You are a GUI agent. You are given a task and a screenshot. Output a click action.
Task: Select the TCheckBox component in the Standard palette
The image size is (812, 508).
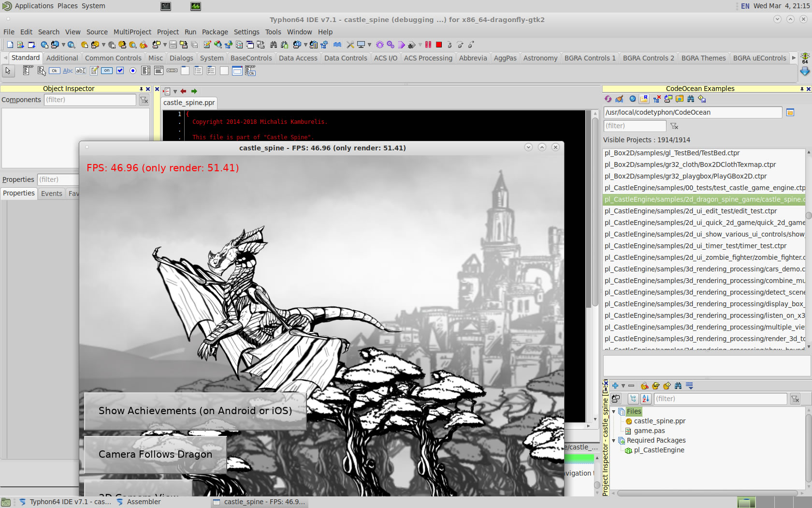[120, 71]
